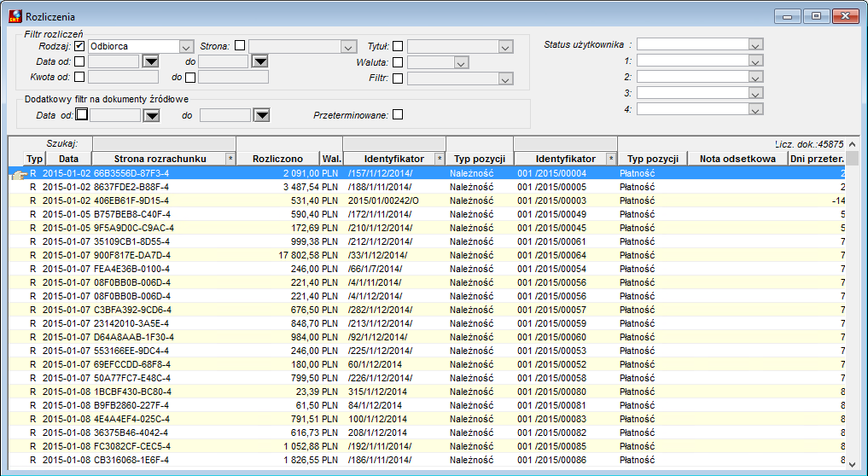Screen dimensions: 868x476
Task: Open Status użytkownika dropdown number 3
Action: tap(755, 93)
